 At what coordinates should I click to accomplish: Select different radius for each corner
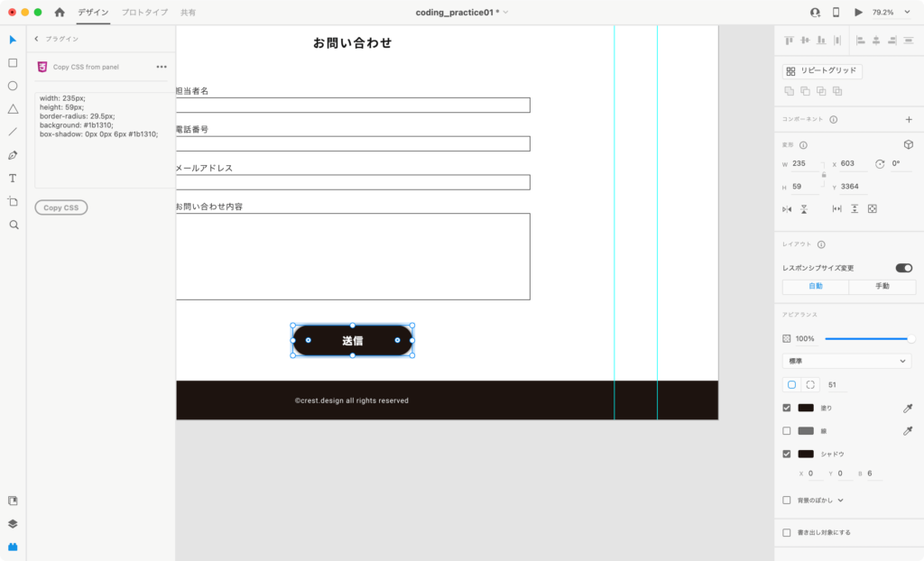point(810,385)
